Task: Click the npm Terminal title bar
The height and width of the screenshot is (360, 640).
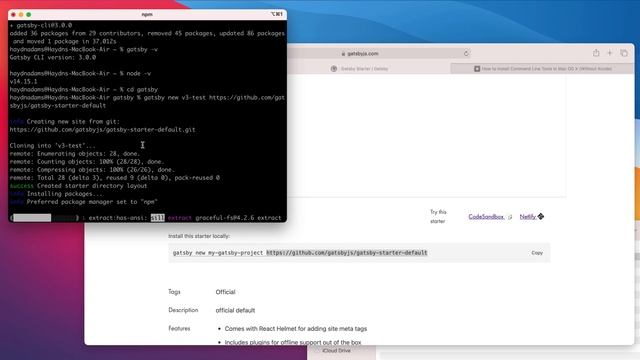Action: pyautogui.click(x=147, y=15)
